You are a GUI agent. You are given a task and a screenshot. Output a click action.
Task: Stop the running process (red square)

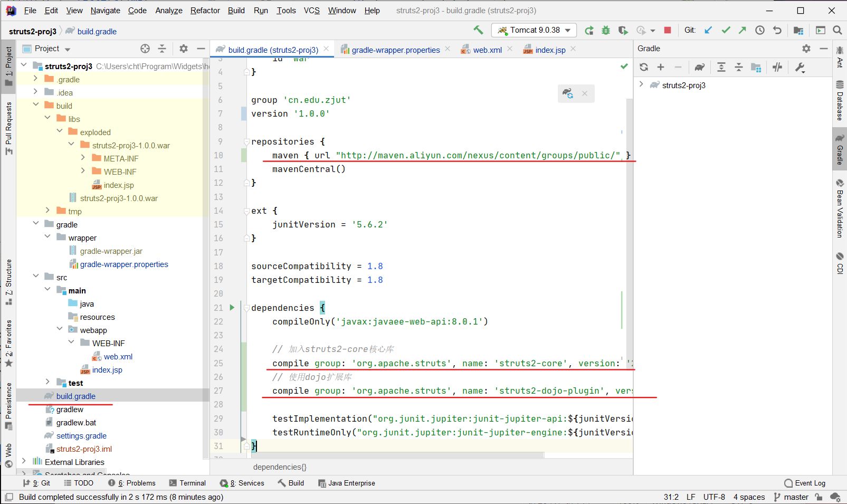point(668,30)
